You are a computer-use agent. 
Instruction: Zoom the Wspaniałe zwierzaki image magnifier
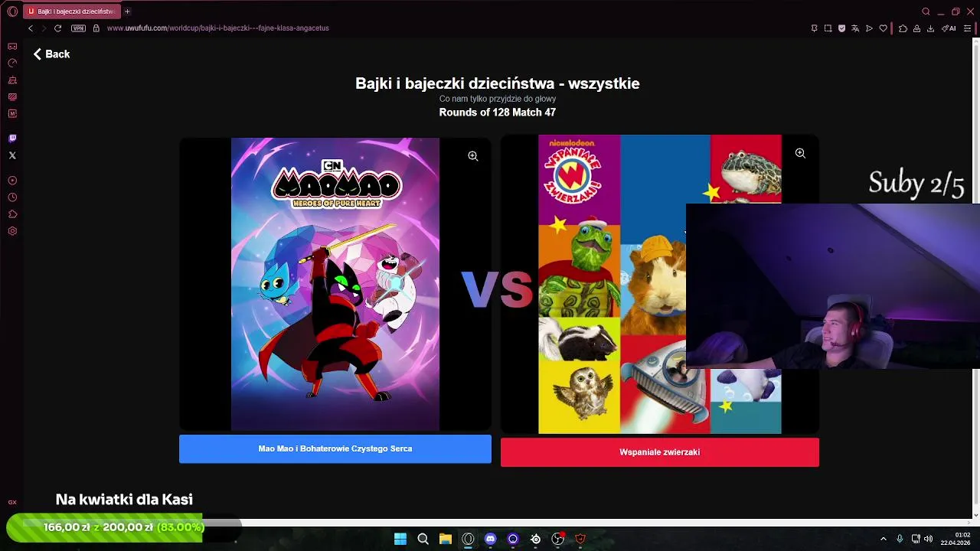(800, 153)
